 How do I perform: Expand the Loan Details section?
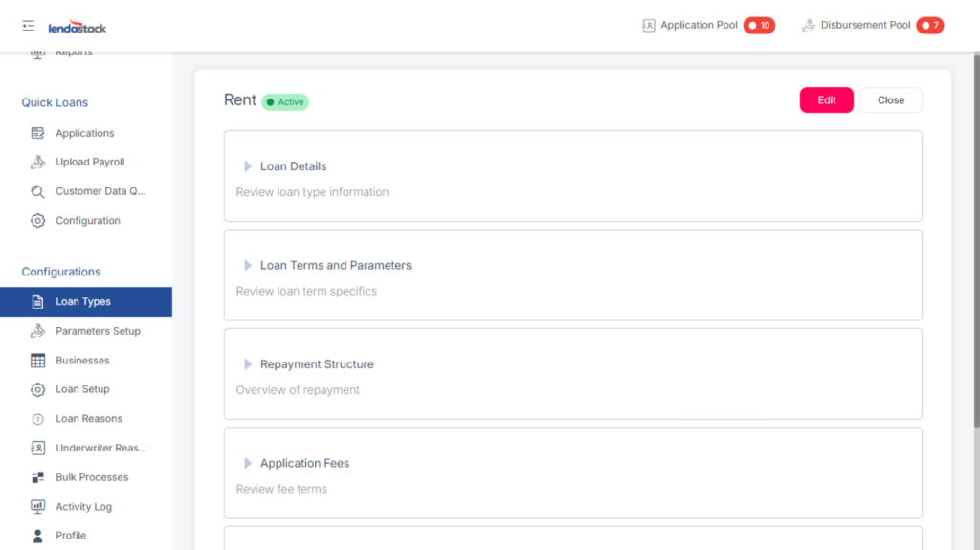tap(248, 166)
